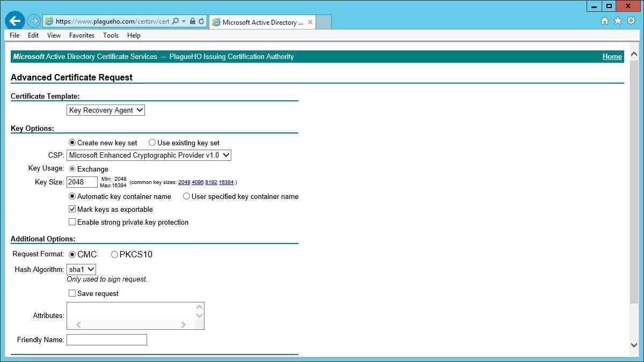Uncheck Mark keys as exportable
644x362 pixels.
tap(72, 209)
